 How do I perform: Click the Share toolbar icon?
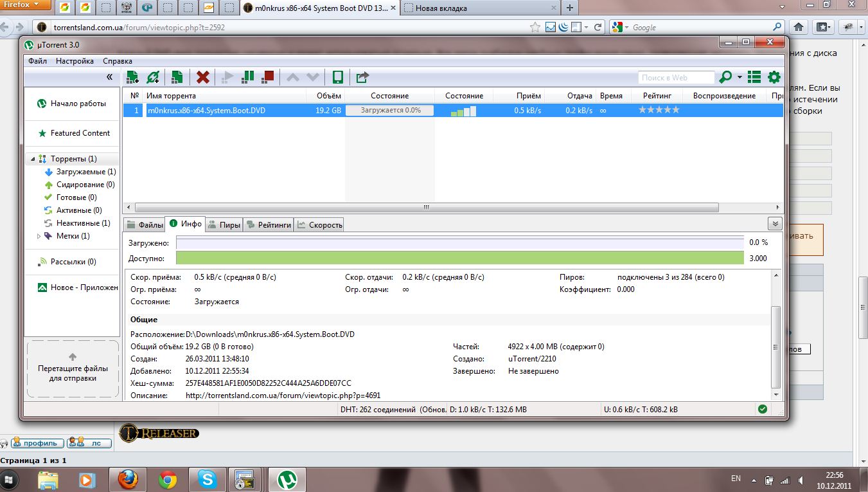tap(362, 77)
